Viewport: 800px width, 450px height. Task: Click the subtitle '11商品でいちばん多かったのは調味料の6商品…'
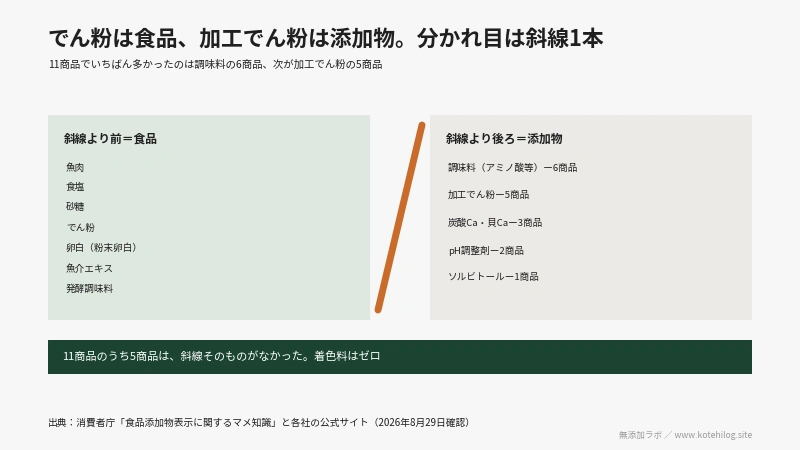pyautogui.click(x=215, y=64)
